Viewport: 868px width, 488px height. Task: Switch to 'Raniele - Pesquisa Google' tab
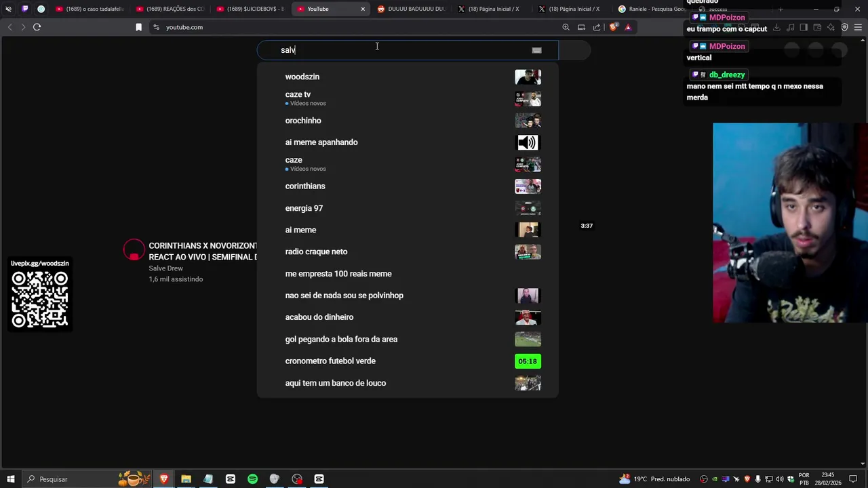652,9
